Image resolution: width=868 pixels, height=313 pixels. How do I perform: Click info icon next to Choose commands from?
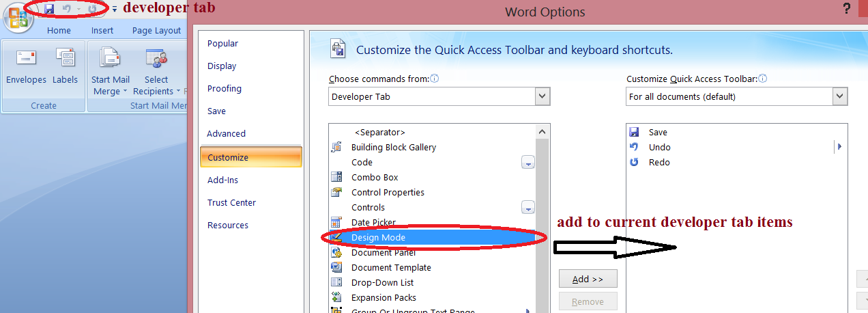coord(435,79)
